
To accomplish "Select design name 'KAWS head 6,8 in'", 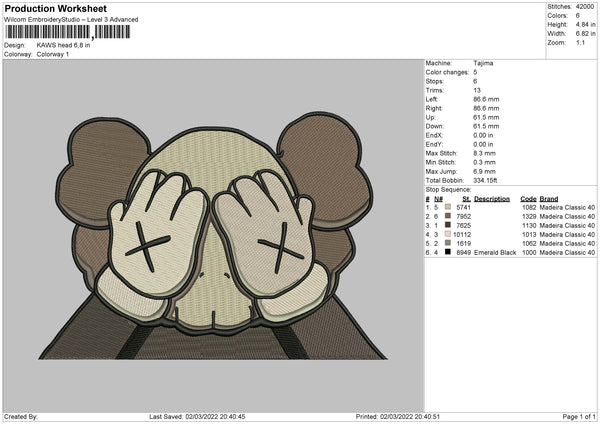I will (64, 45).
